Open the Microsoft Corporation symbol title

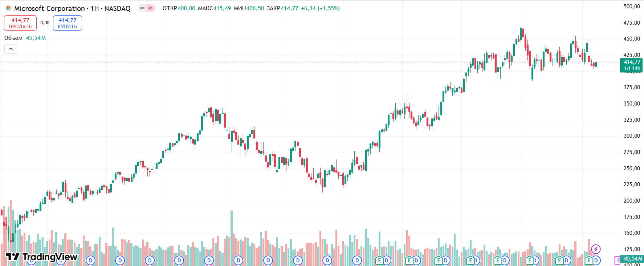[49, 8]
